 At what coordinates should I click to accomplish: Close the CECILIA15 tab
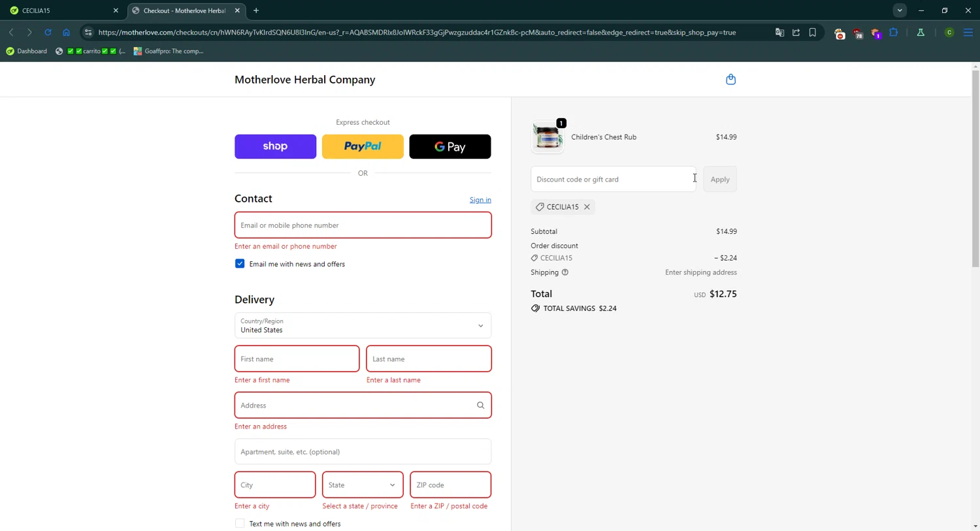point(116,10)
